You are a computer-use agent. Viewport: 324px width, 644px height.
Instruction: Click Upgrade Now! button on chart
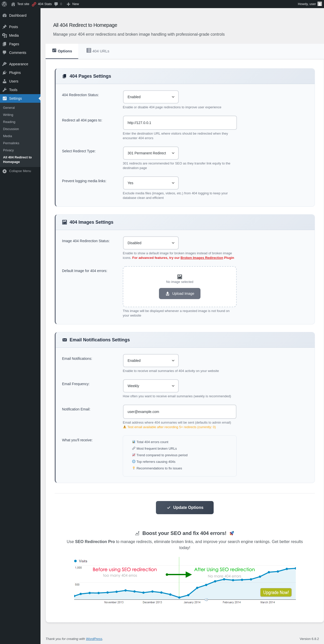(x=276, y=593)
